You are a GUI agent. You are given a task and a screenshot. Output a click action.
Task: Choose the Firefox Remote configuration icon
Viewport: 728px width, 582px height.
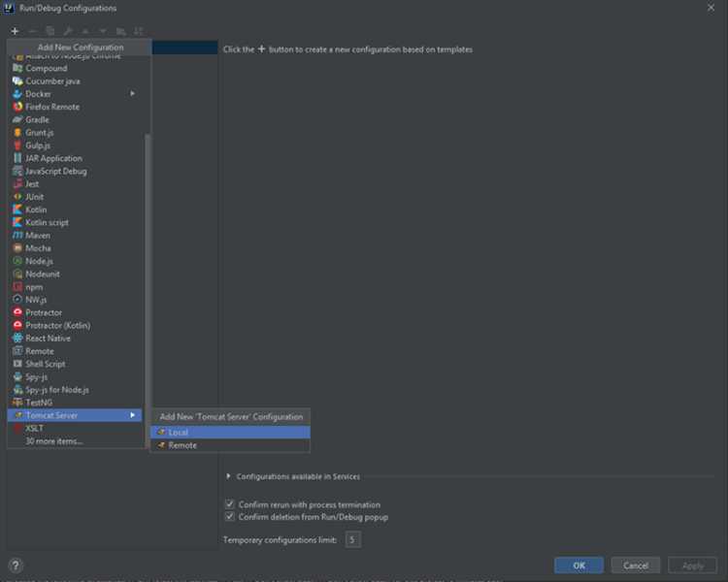17,107
